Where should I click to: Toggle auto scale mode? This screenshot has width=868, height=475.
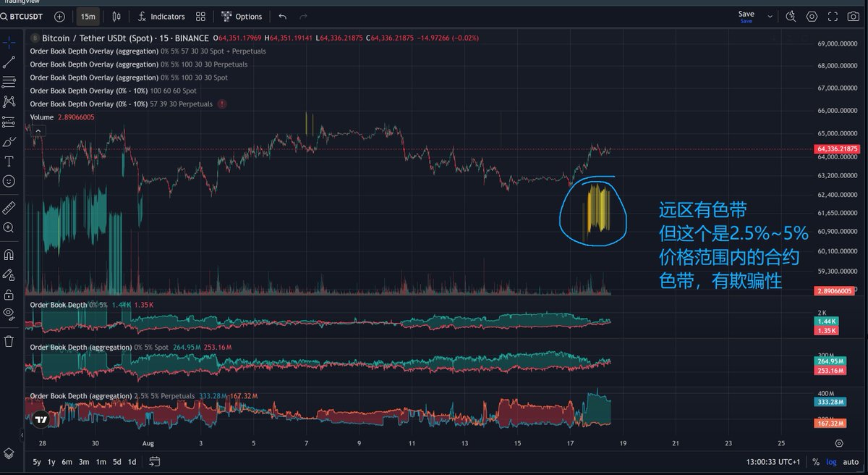click(x=851, y=461)
